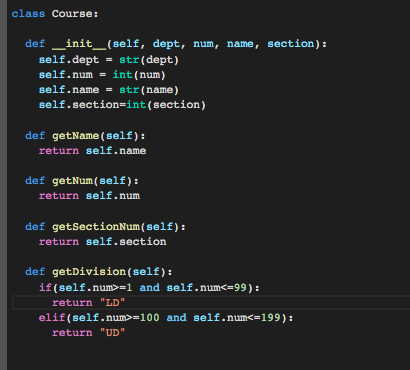Click the string "UD" in return statement
The width and height of the screenshot is (410, 370).
click(112, 332)
